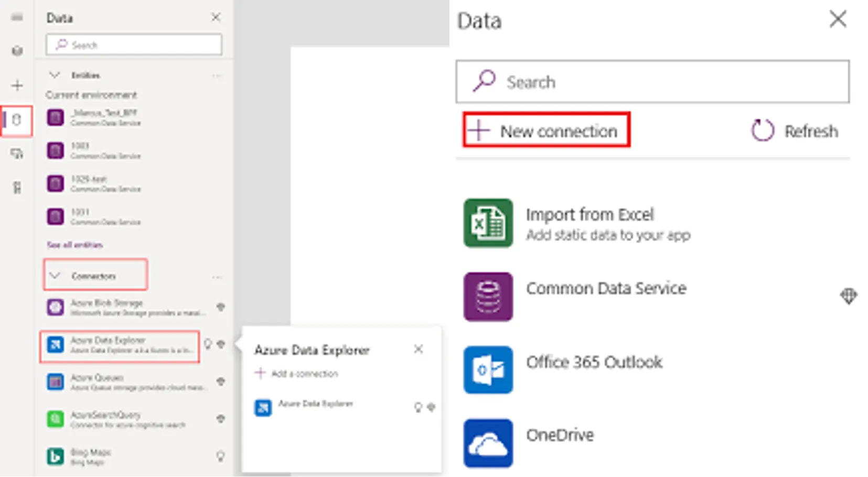
Task: Click the premium diamond beside Azure Queues
Action: pos(221,382)
